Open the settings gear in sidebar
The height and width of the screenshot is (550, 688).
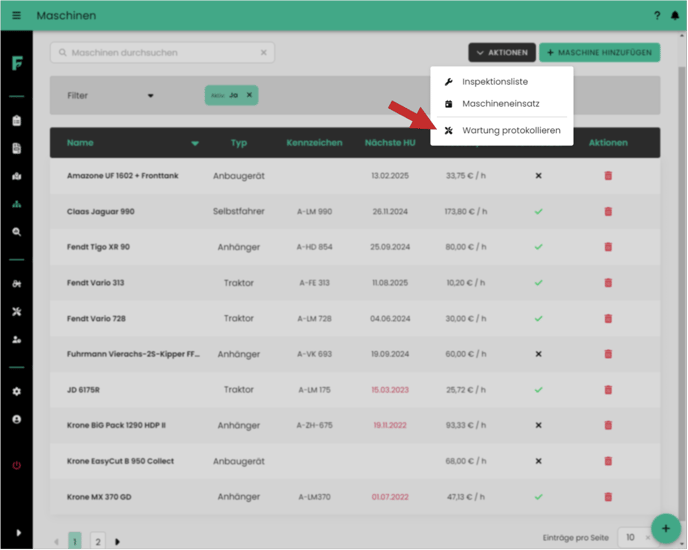click(17, 392)
